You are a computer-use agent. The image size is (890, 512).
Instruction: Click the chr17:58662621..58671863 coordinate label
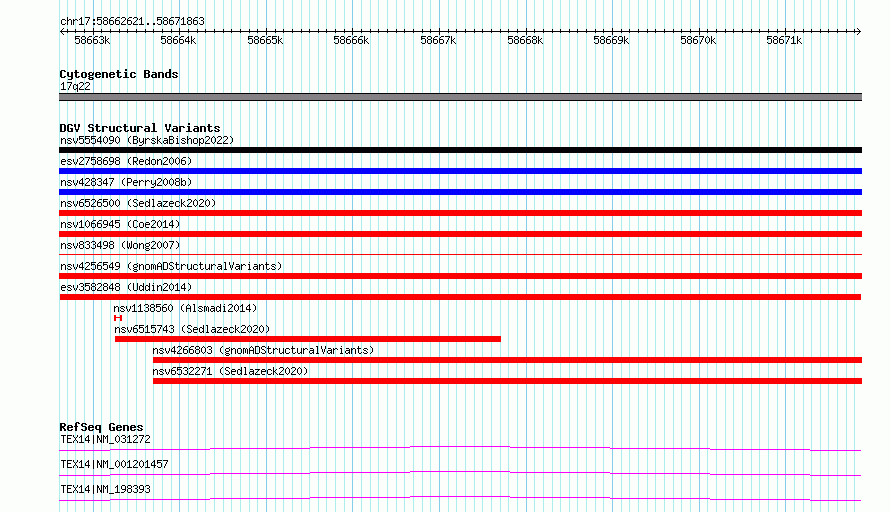click(x=132, y=21)
